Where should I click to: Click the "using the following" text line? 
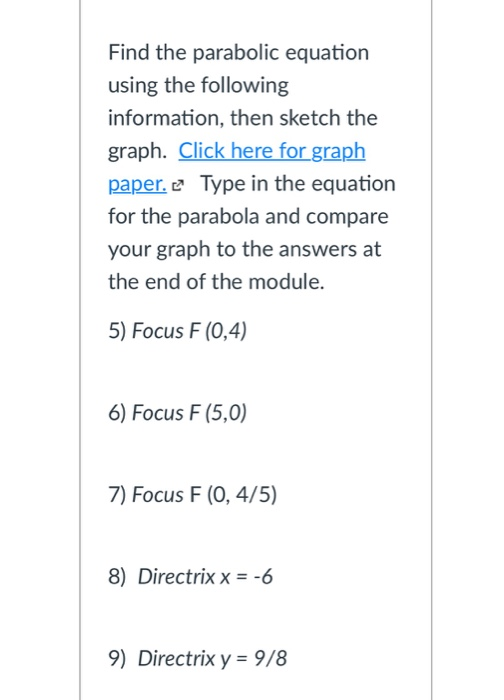[x=198, y=85]
